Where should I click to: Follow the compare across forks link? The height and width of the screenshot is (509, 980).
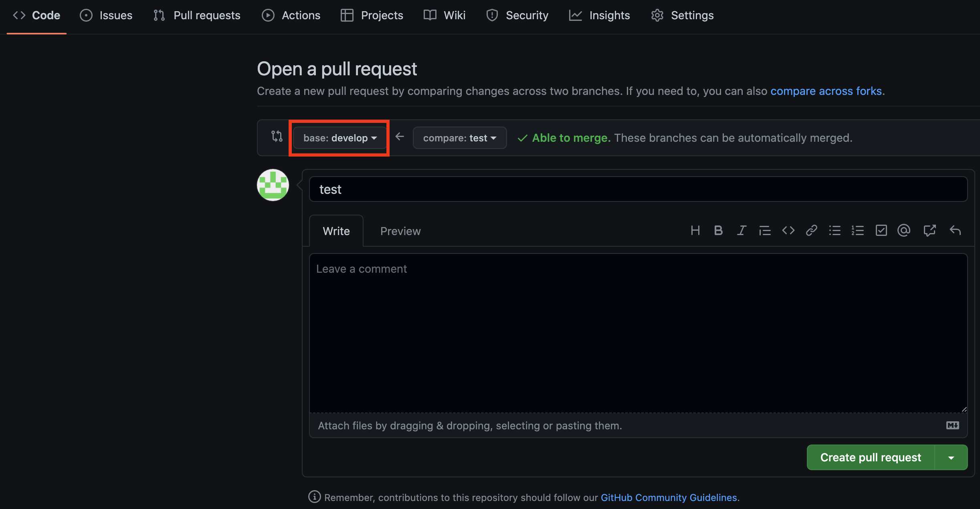[826, 91]
